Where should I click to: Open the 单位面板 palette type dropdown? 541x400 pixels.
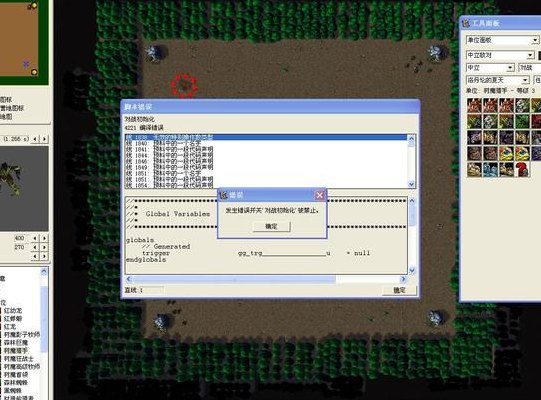tap(535, 40)
